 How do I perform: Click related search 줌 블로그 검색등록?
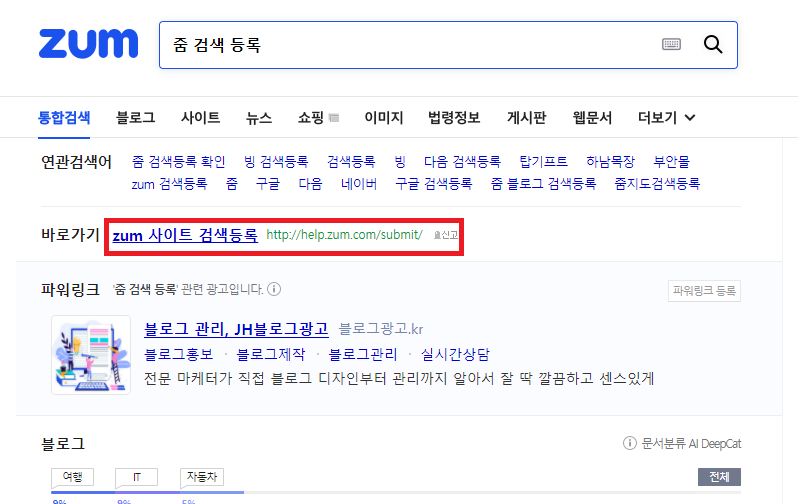coord(544,184)
